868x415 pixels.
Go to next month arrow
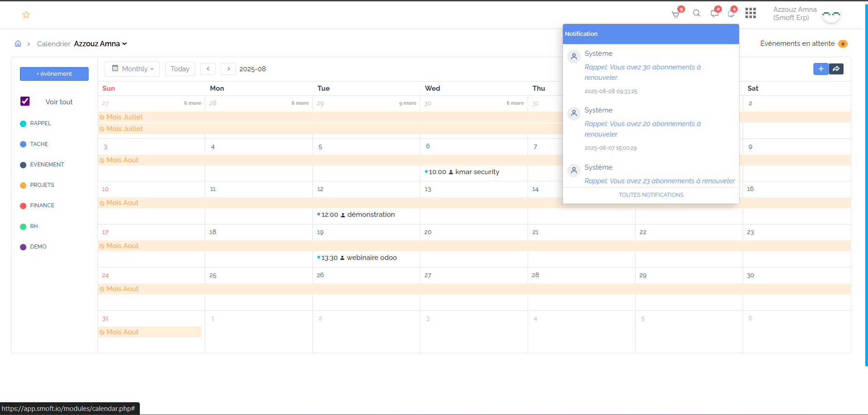(228, 69)
